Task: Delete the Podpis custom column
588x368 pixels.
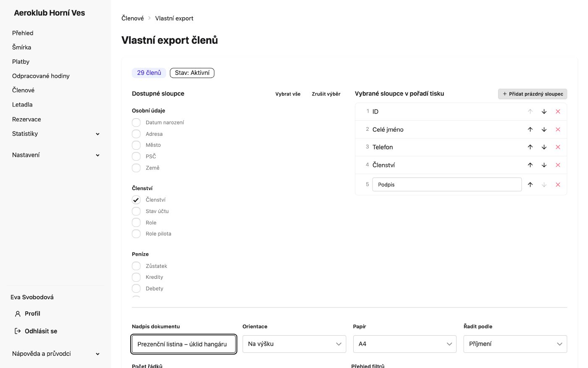Action: (558, 185)
